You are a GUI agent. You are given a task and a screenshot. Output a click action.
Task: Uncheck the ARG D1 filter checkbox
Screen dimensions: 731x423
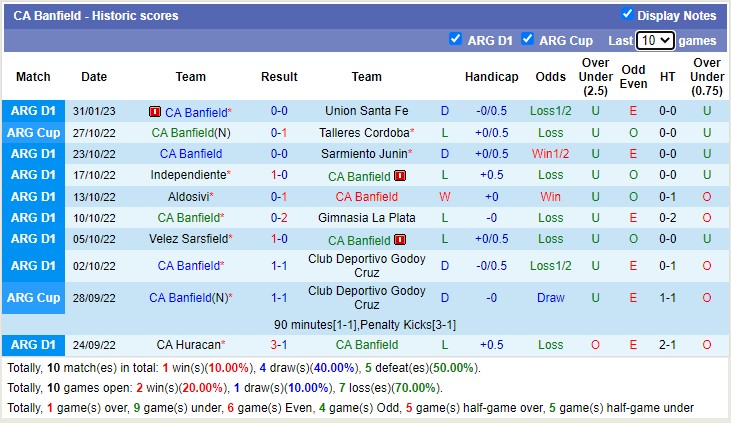455,39
